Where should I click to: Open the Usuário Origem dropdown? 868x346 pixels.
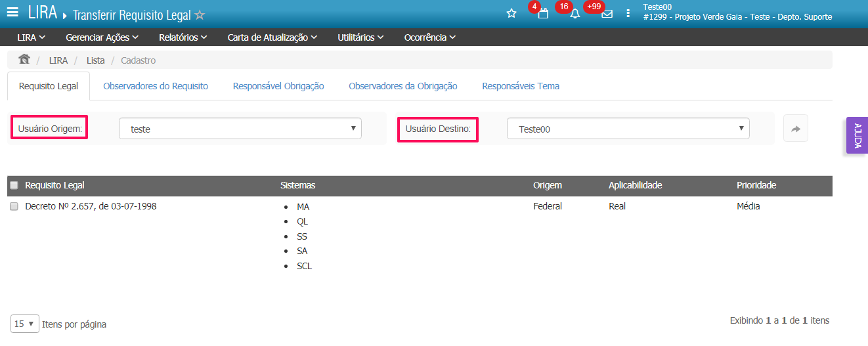240,129
